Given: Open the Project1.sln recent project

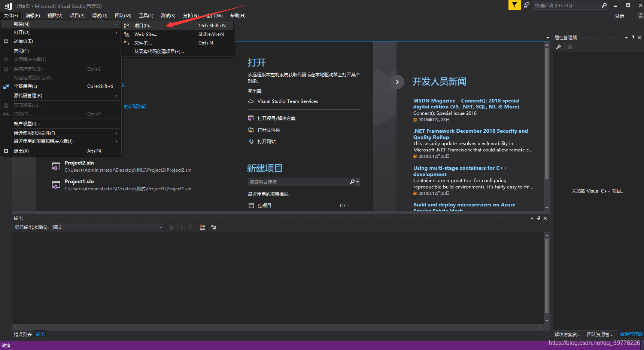Looking at the screenshot, I should (122, 185).
